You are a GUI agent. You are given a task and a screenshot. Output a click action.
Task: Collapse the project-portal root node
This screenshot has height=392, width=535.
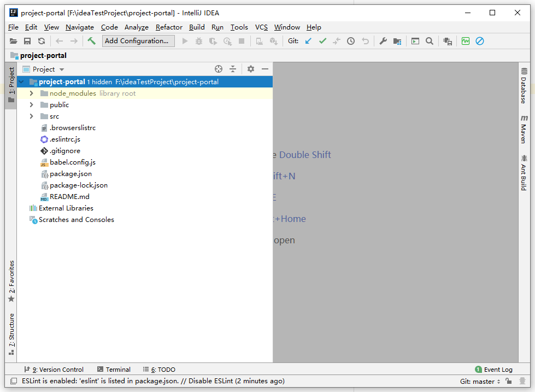click(x=21, y=82)
